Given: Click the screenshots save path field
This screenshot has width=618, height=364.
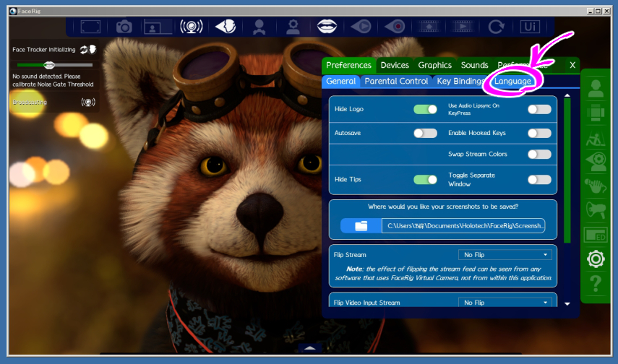Looking at the screenshot, I should point(463,226).
